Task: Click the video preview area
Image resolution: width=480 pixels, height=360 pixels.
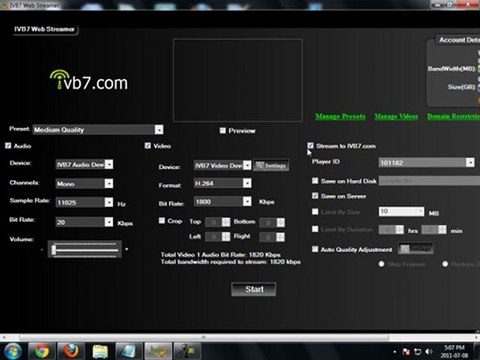Action: (x=238, y=80)
